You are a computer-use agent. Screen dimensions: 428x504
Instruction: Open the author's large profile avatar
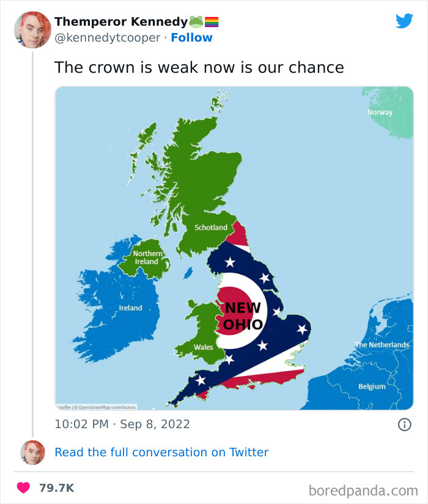click(32, 29)
